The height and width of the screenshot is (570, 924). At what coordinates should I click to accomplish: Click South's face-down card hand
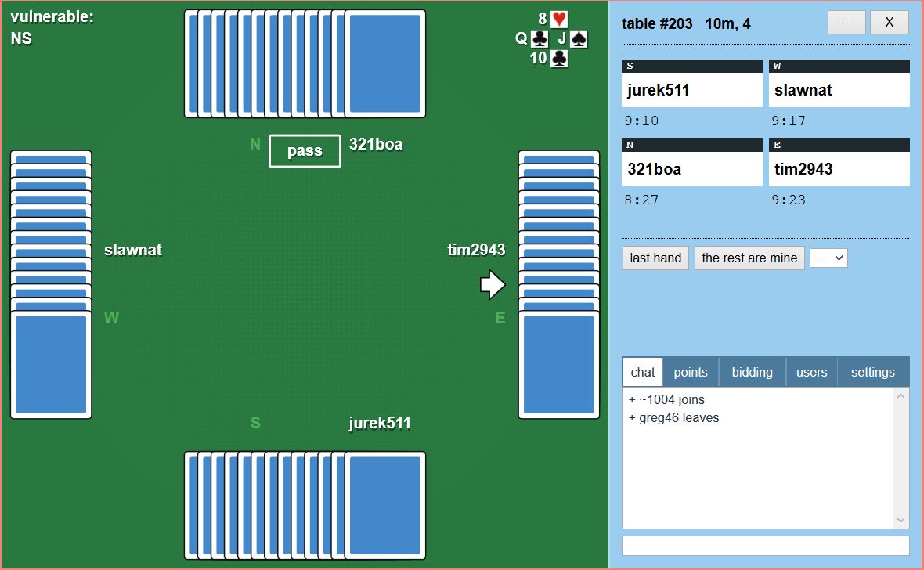(x=305, y=505)
